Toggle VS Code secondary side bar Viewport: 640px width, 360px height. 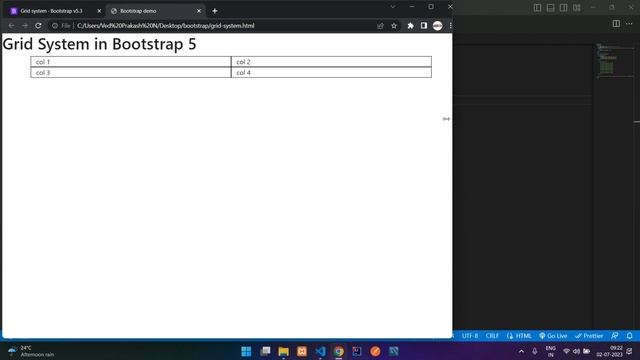click(x=563, y=7)
